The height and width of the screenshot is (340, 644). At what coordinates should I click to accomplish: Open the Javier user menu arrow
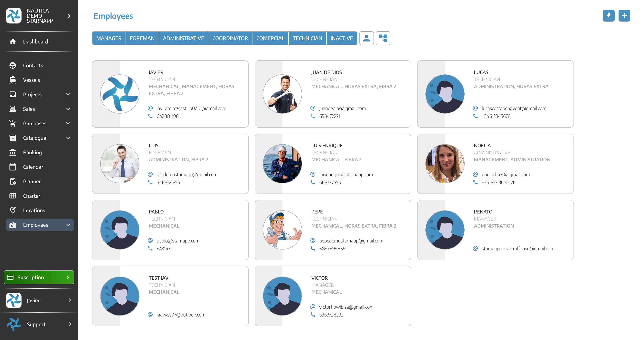click(70, 300)
